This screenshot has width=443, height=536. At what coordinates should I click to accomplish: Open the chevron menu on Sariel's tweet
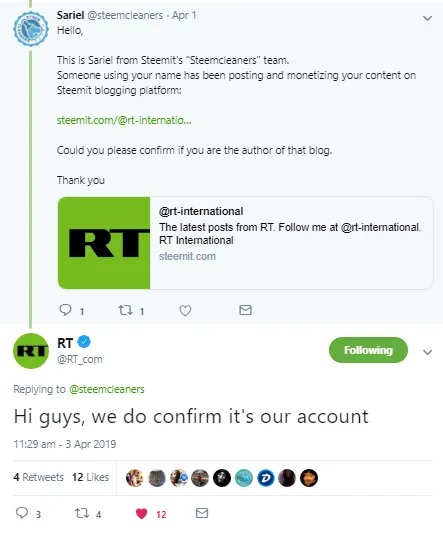pos(427,18)
